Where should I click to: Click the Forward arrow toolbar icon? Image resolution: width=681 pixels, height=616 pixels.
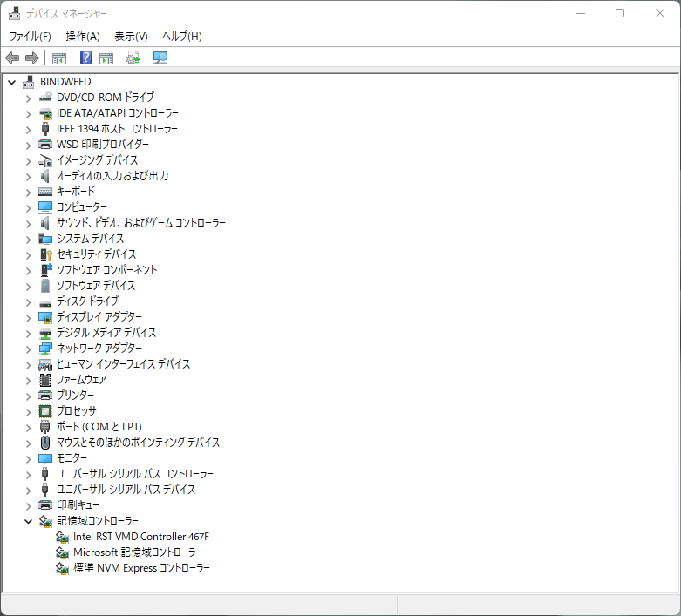coord(32,58)
